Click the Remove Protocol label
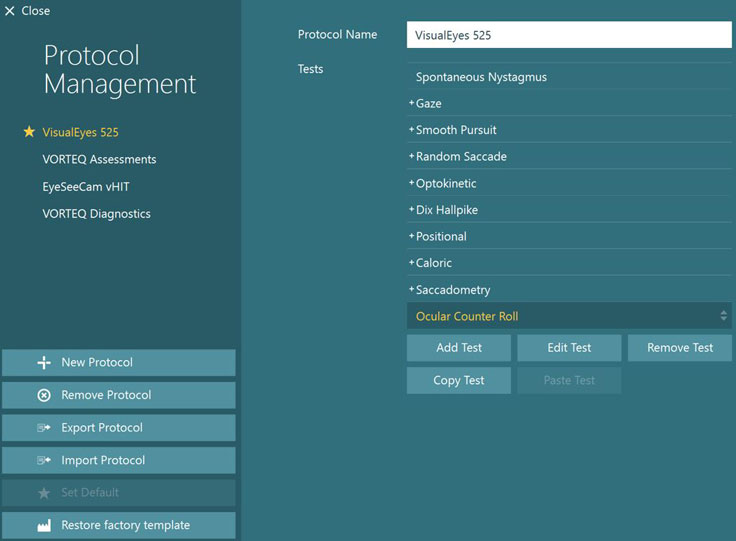This screenshot has width=736, height=541. tap(106, 395)
